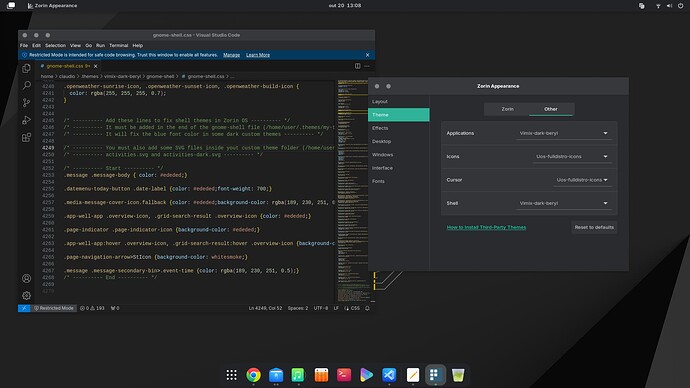Open the system power menu in top bar
The height and width of the screenshot is (388, 690).
[680, 6]
